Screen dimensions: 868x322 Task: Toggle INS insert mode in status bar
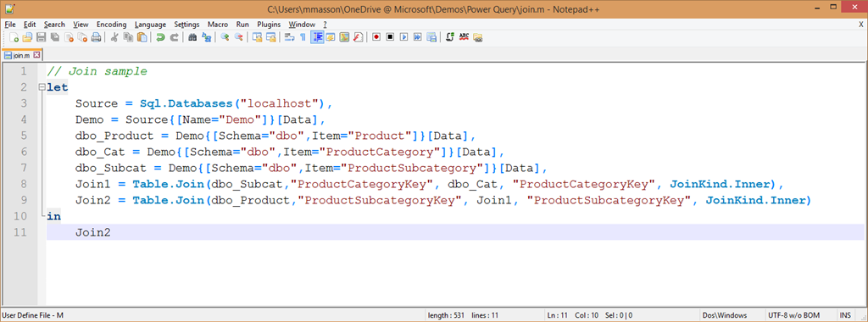point(845,315)
